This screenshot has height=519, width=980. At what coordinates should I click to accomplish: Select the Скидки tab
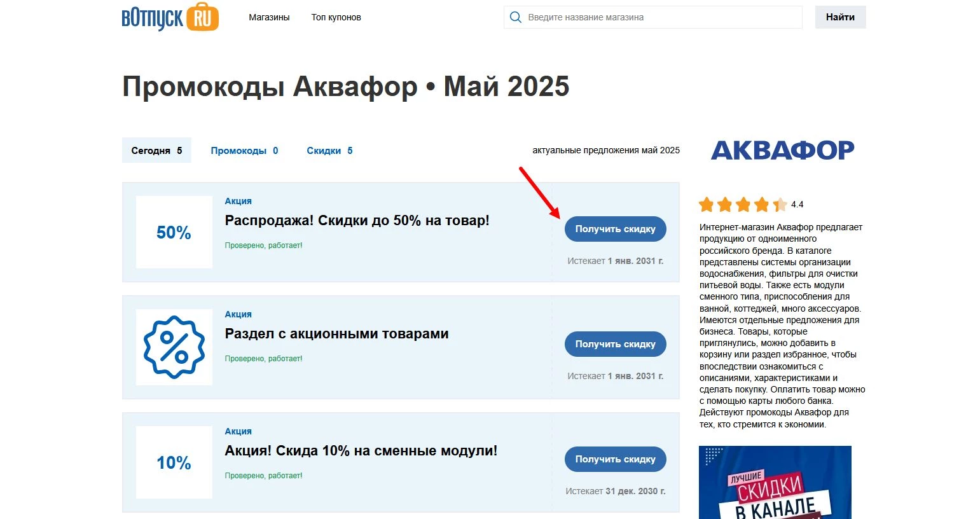(329, 150)
